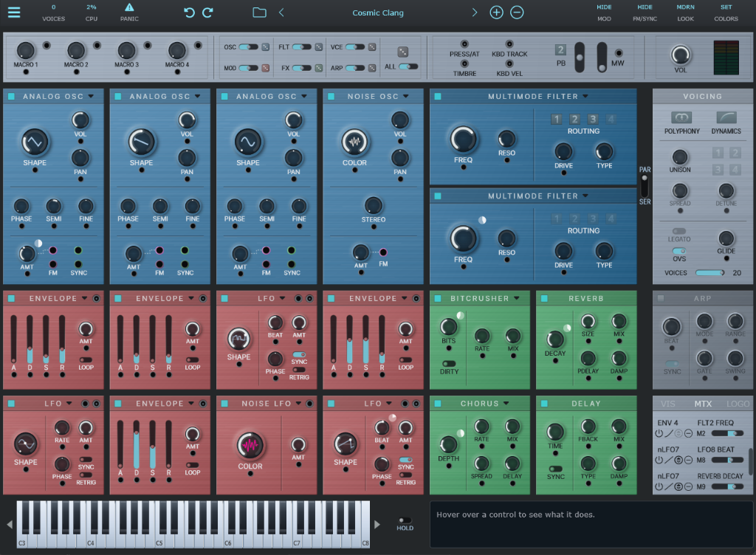Click SET COLORS in the top bar
Image resolution: width=756 pixels, height=555 pixels.
(x=726, y=13)
